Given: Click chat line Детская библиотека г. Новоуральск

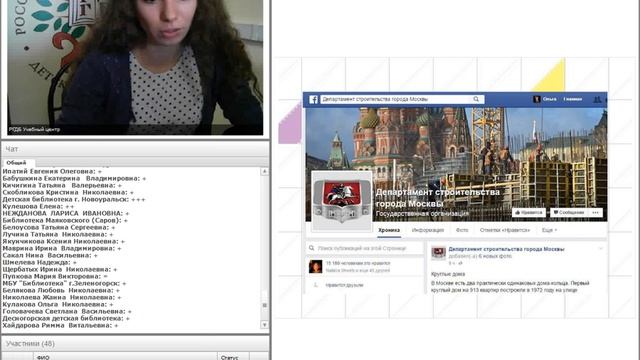Looking at the screenshot, I should pos(74,199).
